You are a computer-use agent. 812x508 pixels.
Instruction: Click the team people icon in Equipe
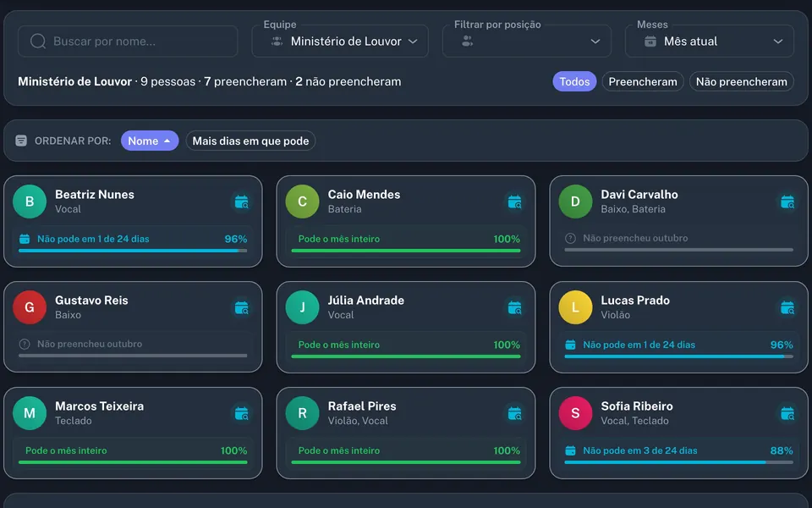(277, 41)
